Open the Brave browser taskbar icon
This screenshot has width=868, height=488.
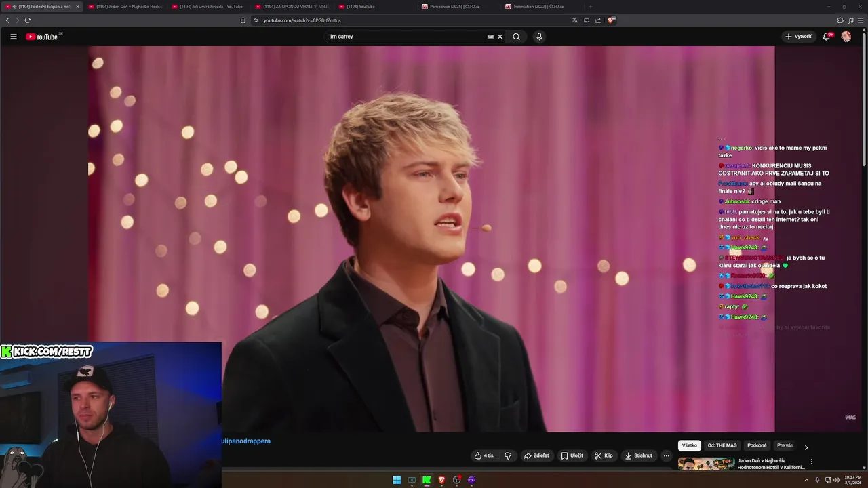441,480
